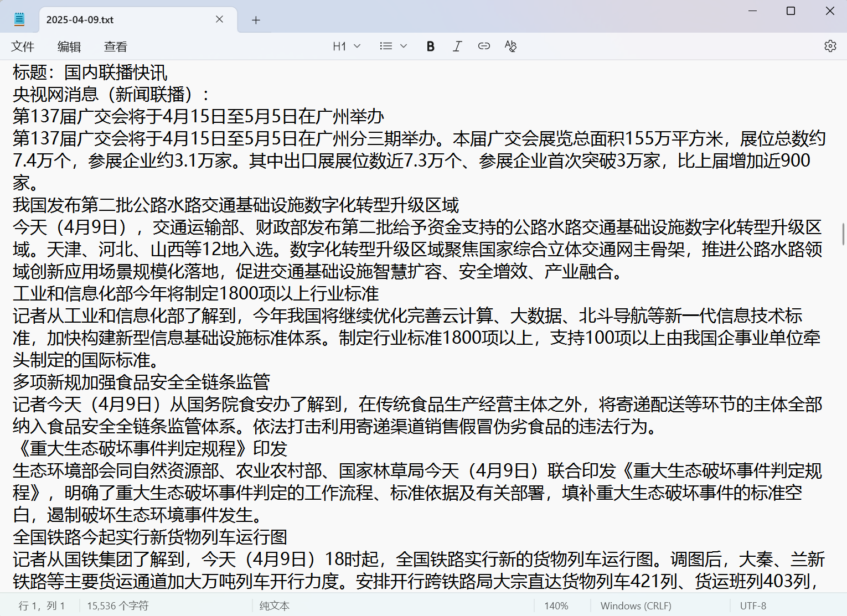Open the 文件 menu
This screenshot has width=847, height=616.
(x=23, y=46)
